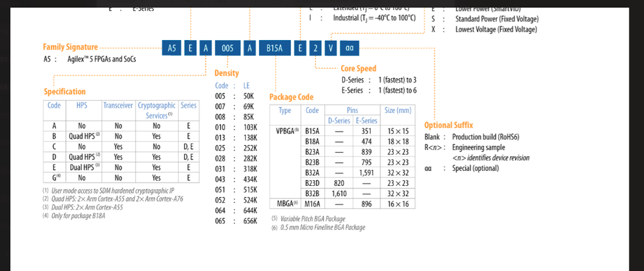644x271 pixels.
Task: Click the '282K' LE value
Action: click(x=249, y=158)
